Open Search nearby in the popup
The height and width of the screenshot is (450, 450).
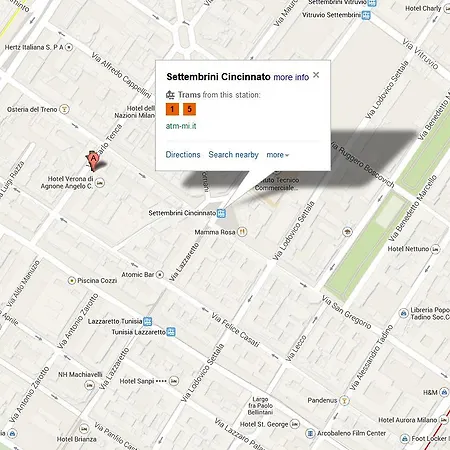[x=233, y=155]
